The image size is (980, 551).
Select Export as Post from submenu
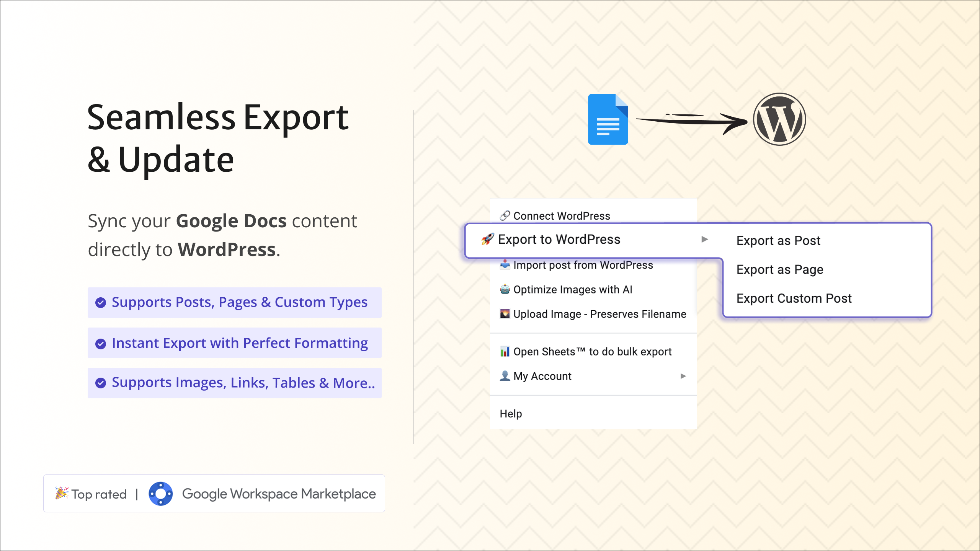coord(778,241)
